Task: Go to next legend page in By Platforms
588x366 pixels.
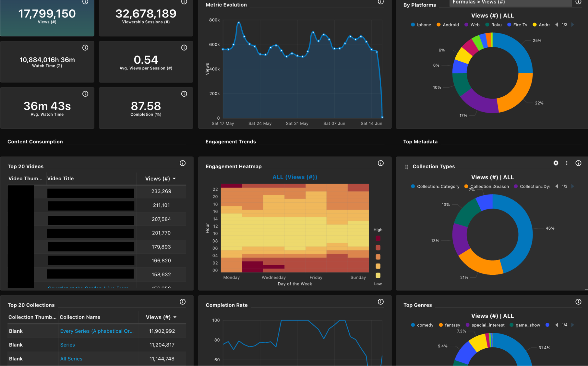Action: (x=572, y=25)
